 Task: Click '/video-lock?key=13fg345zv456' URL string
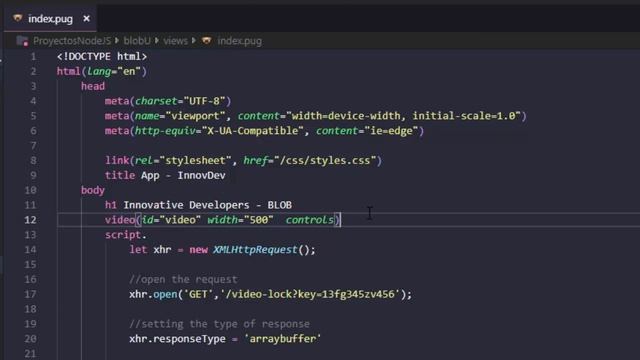[310, 294]
